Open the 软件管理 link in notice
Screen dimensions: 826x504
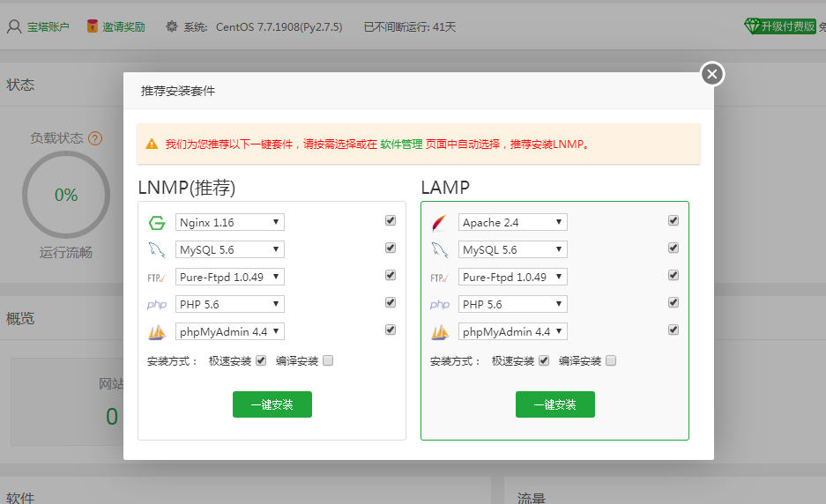click(x=401, y=145)
